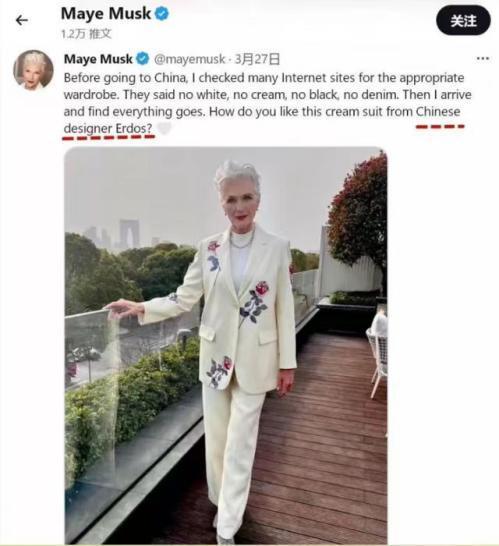Open the cream suit photo in viewer
The image size is (499, 546).
[x=226, y=345]
